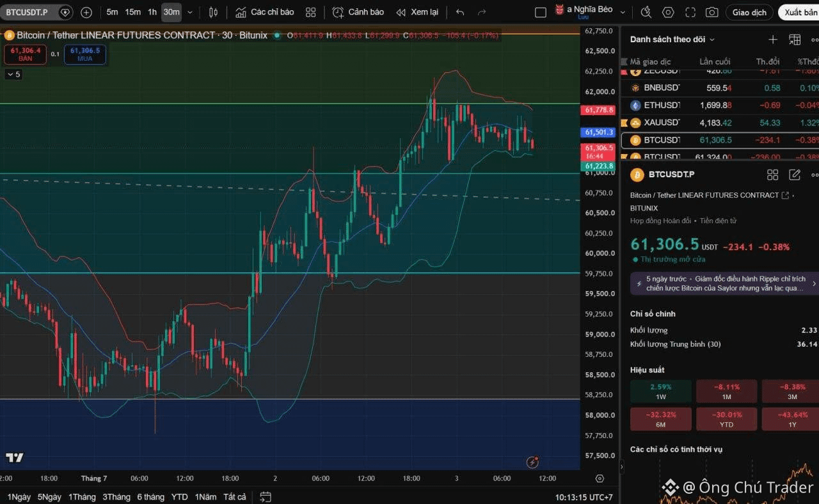Sort watchlist by Lần cuối column
The image size is (819, 504).
(x=715, y=61)
